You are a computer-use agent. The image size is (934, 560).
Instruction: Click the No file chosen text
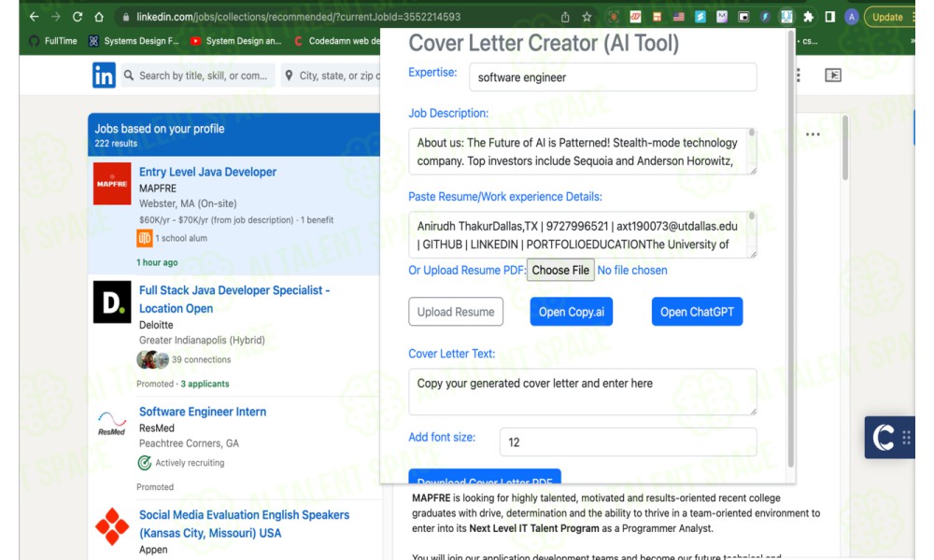click(x=632, y=270)
